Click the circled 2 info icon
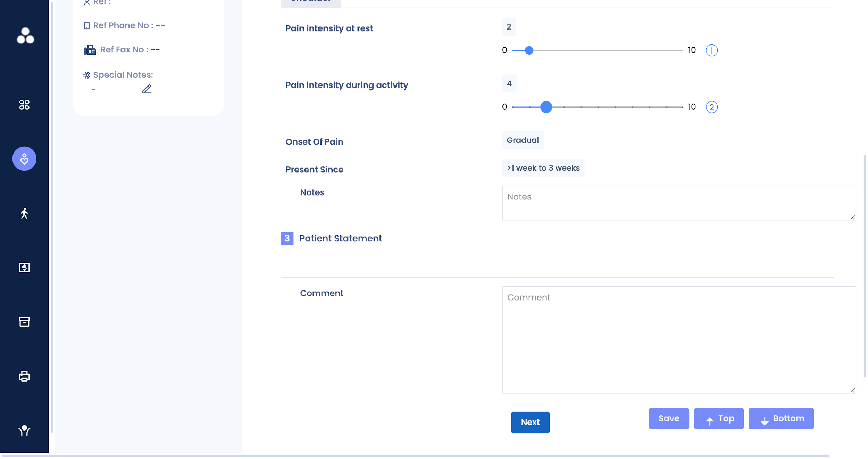Image resolution: width=868 pixels, height=459 pixels. [711, 107]
